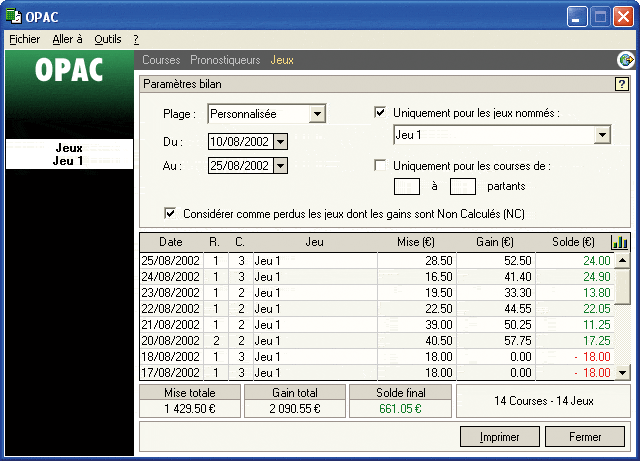Click the minimum partants input field
This screenshot has height=461, width=640.
(x=407, y=185)
